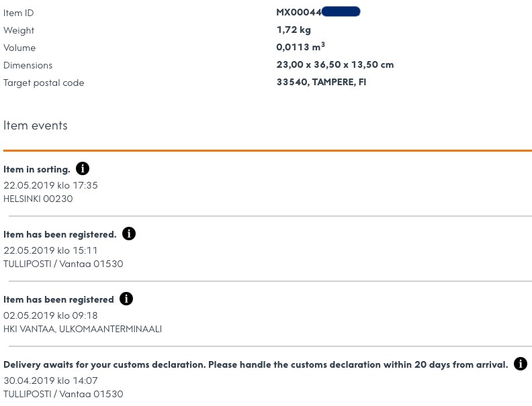Show info for customs declaration event
Screen dimensions: 532x406
(x=520, y=364)
